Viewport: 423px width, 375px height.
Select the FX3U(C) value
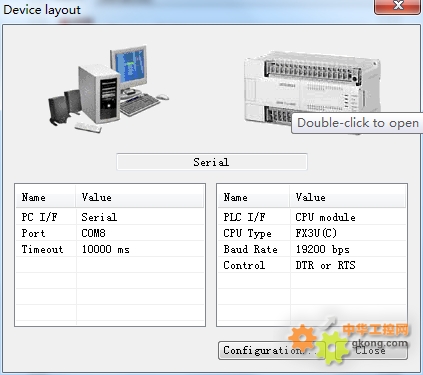coord(316,233)
